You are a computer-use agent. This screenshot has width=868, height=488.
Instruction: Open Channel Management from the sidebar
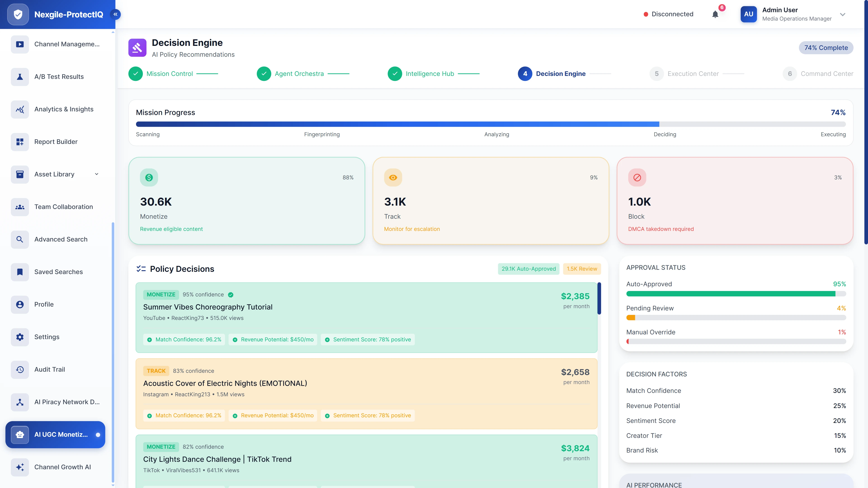57,44
